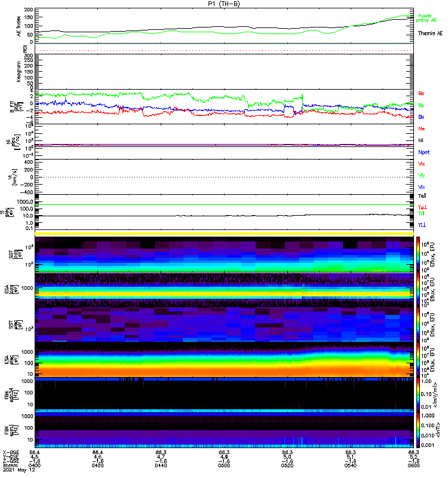This screenshot has height=478, width=448.
Task: Click the FBK edc34 mV/m color bar
Action: click(418, 395)
